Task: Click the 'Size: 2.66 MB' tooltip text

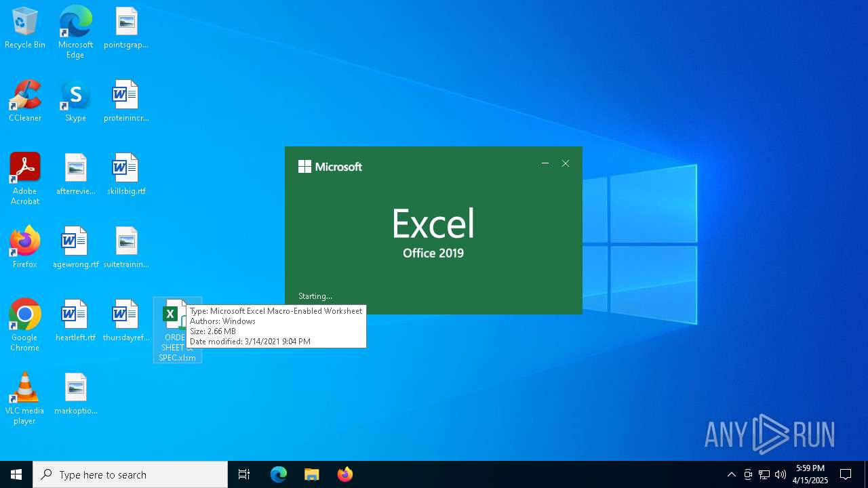Action: click(212, 331)
